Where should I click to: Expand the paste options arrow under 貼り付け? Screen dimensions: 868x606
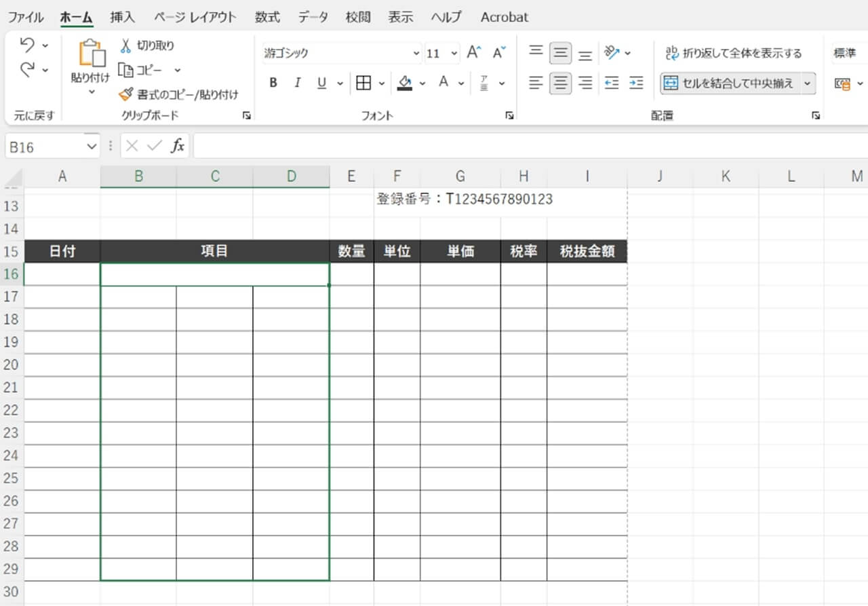pos(92,92)
